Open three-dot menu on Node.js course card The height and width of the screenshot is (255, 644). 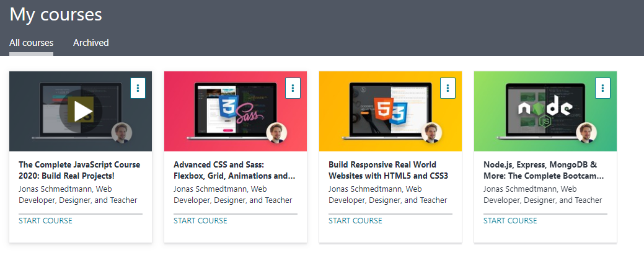coord(602,88)
